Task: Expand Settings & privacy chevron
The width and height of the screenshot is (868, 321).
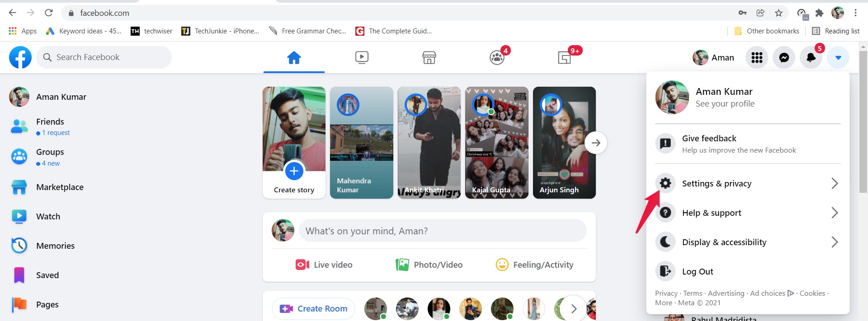Action: click(x=835, y=183)
